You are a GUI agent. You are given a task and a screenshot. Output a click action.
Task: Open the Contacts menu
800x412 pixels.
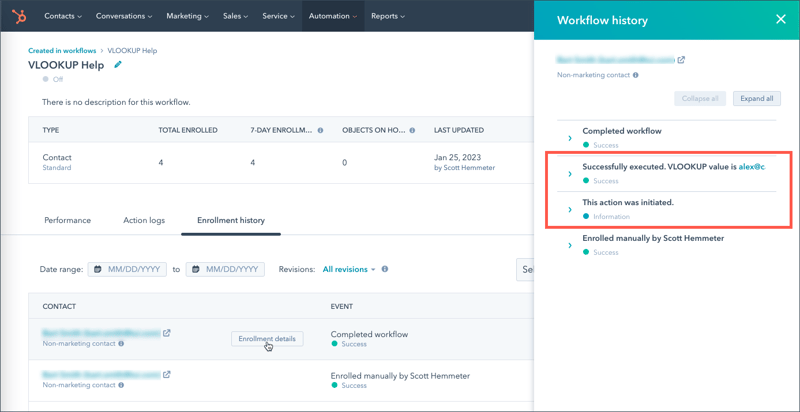(x=63, y=16)
